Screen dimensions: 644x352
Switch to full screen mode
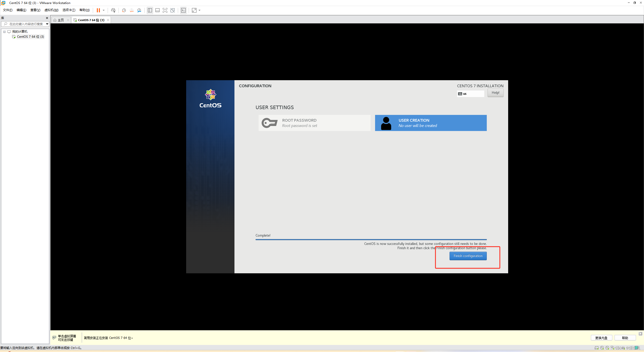pyautogui.click(x=165, y=10)
